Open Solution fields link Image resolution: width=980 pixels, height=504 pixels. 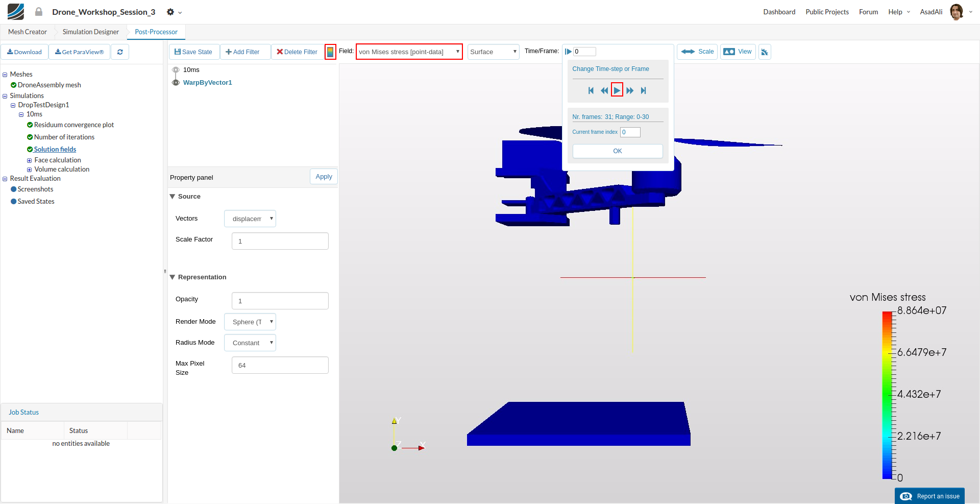(x=55, y=150)
